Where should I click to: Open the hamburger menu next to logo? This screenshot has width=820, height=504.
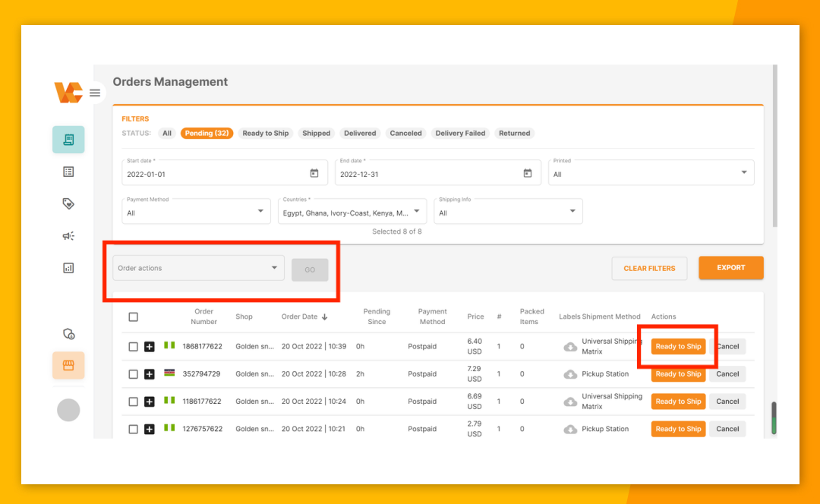coord(95,93)
